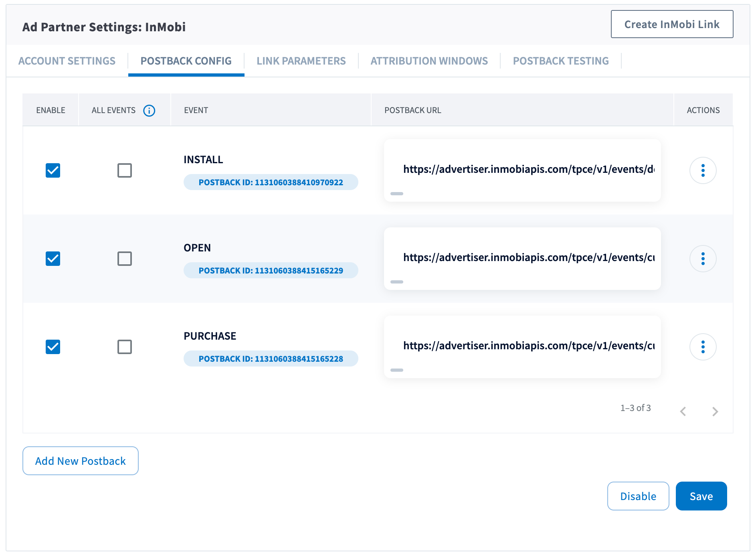The width and height of the screenshot is (756, 559).
Task: Click Postback ID 1131060388415165229 badge
Action: 271,270
